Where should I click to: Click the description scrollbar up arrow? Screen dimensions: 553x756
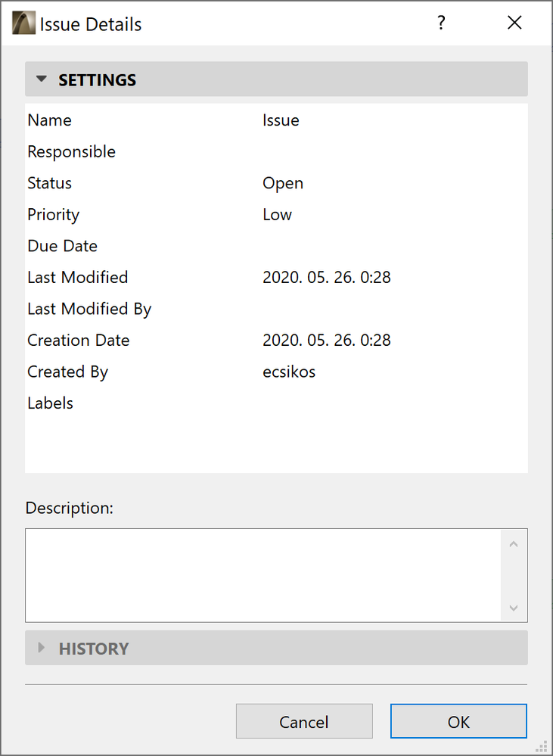point(514,543)
